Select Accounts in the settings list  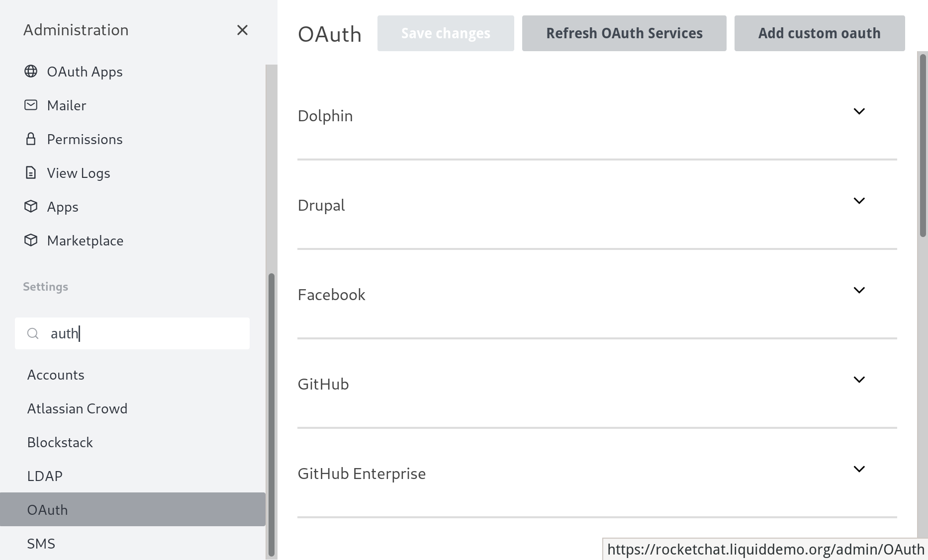[56, 375]
